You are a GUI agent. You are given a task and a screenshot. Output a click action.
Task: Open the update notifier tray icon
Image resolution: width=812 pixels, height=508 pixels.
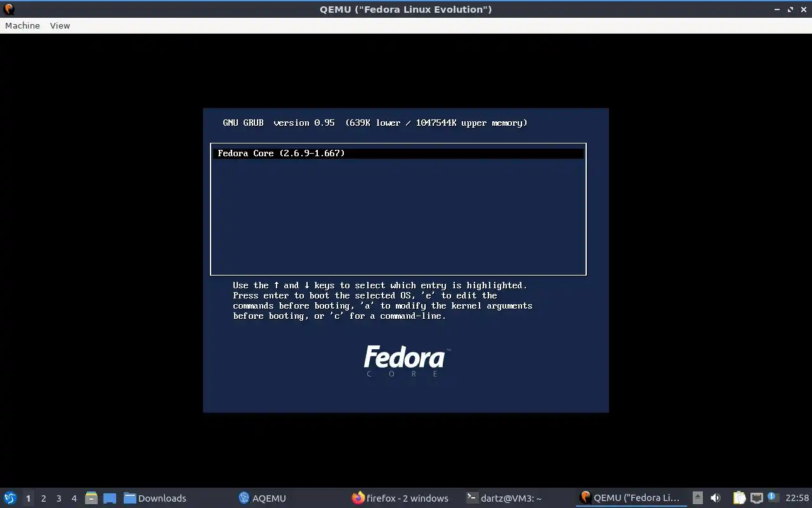[x=773, y=497]
